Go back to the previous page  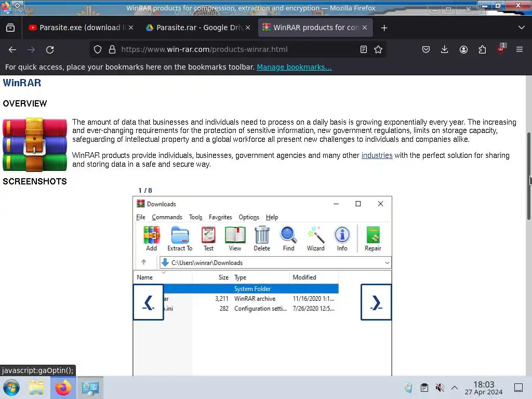[12, 49]
